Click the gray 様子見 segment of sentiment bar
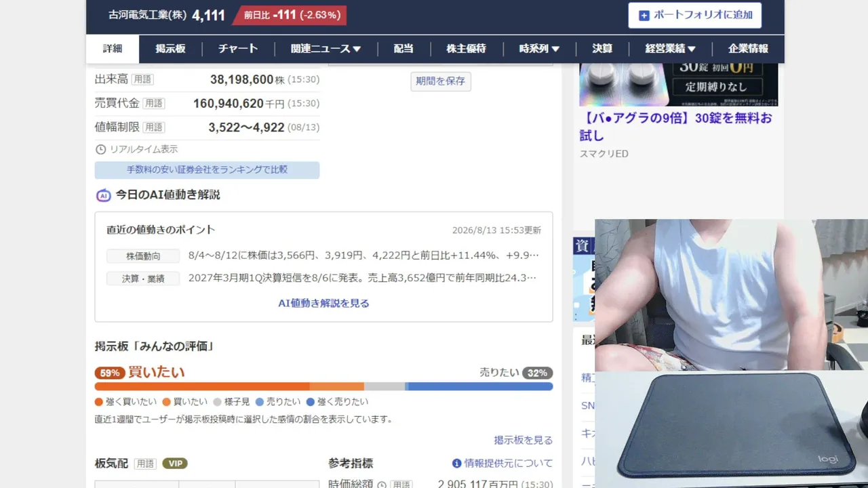 [384, 386]
